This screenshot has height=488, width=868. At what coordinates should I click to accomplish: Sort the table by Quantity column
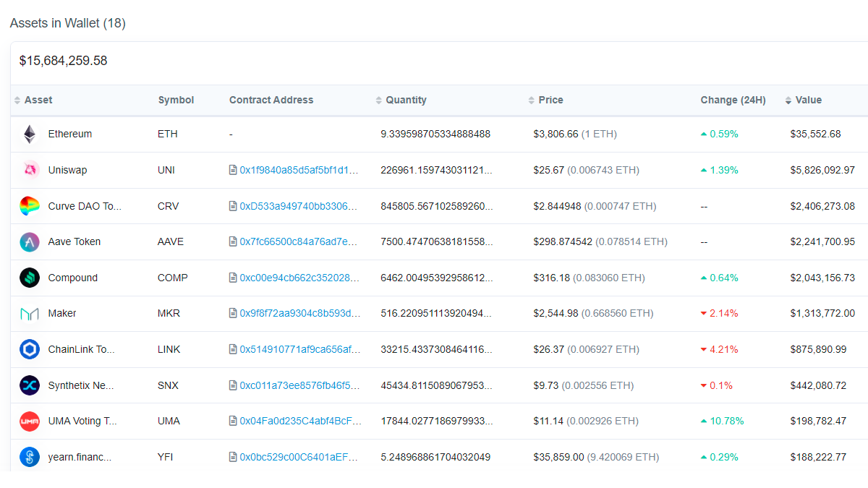(x=401, y=100)
